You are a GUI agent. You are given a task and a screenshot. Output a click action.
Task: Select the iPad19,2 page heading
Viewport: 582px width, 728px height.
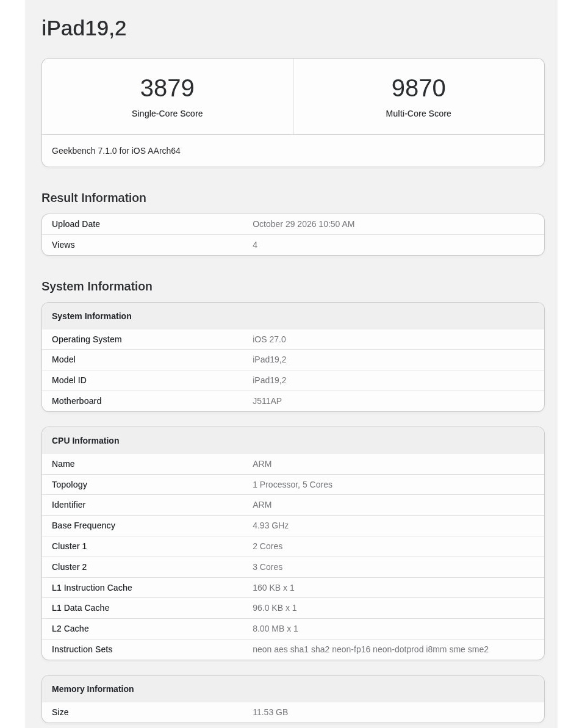coord(84,28)
